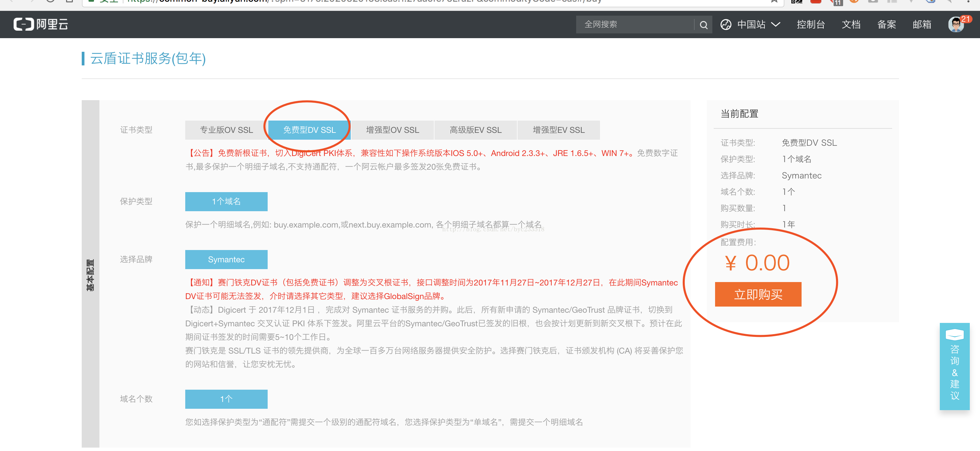Open the 咨询&建议 feedback widget
Image resolution: width=980 pixels, height=451 pixels.
point(954,366)
